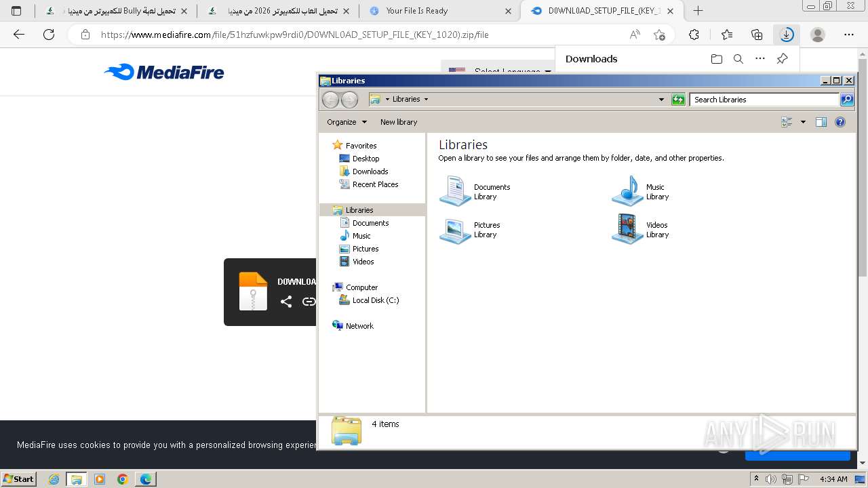Open the Edge Extensions puzzle icon

point(694,35)
